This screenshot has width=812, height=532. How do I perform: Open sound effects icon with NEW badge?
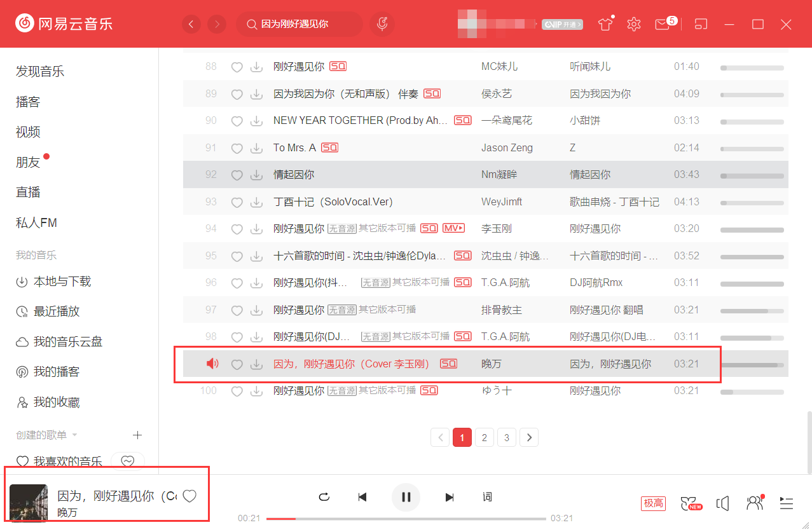click(691, 503)
